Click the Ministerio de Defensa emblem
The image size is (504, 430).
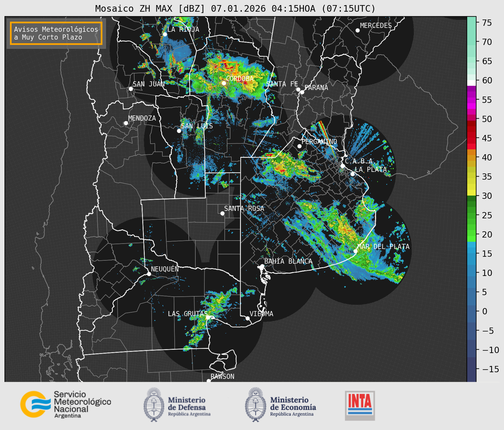pyautogui.click(x=154, y=405)
